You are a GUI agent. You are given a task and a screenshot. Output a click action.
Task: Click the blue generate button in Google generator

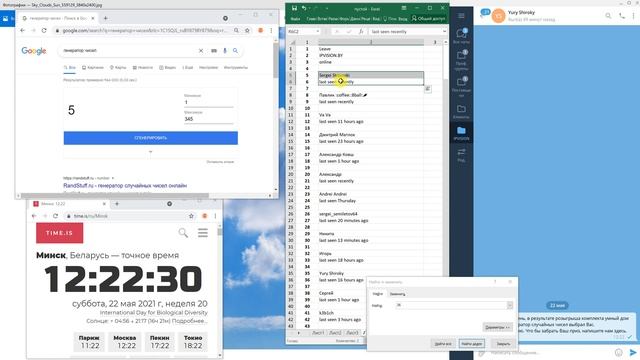click(x=151, y=138)
